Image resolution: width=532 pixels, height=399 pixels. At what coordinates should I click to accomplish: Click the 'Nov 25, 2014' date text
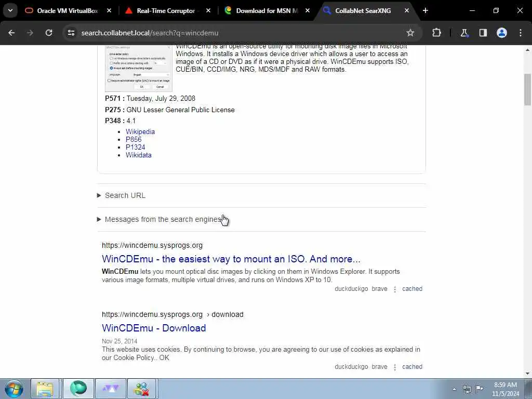point(119,341)
